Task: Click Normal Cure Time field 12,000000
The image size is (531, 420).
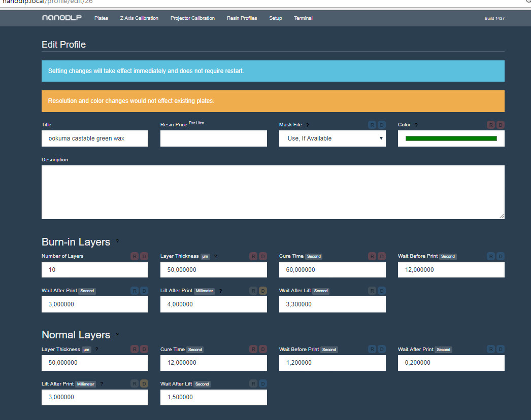Action: pos(213,363)
